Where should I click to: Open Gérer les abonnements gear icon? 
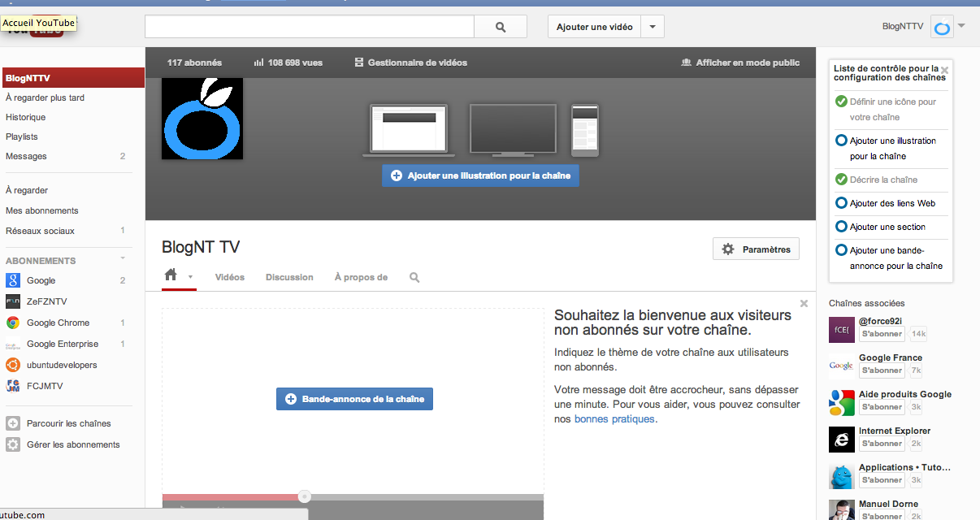pos(13,444)
